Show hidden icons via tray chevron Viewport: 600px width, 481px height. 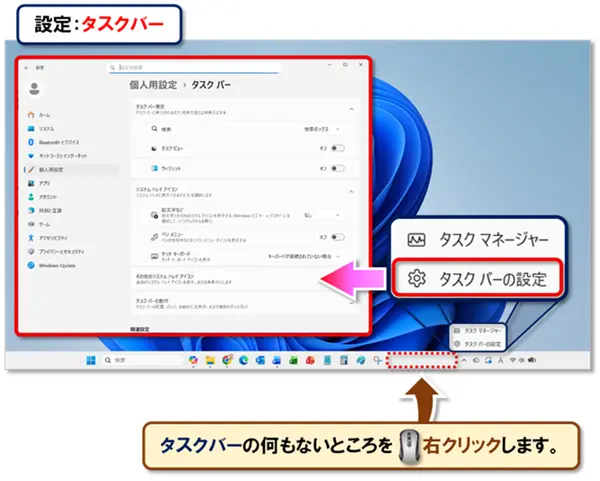click(x=464, y=360)
